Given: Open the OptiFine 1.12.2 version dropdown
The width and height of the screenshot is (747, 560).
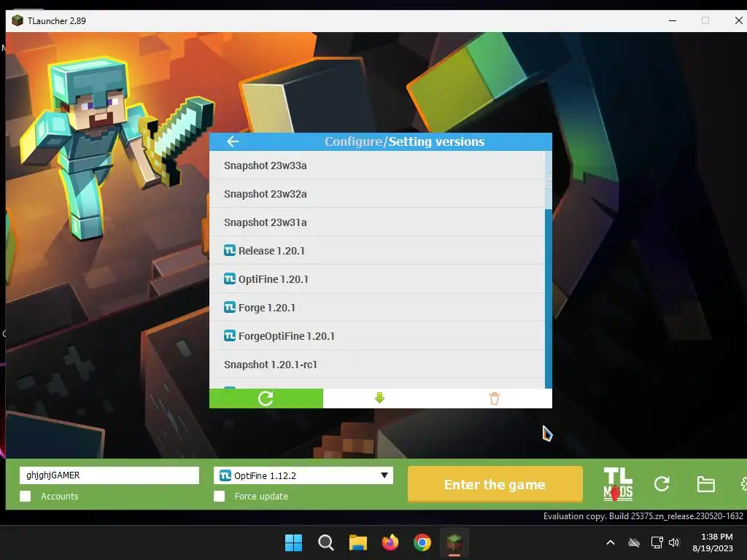Looking at the screenshot, I should point(303,475).
